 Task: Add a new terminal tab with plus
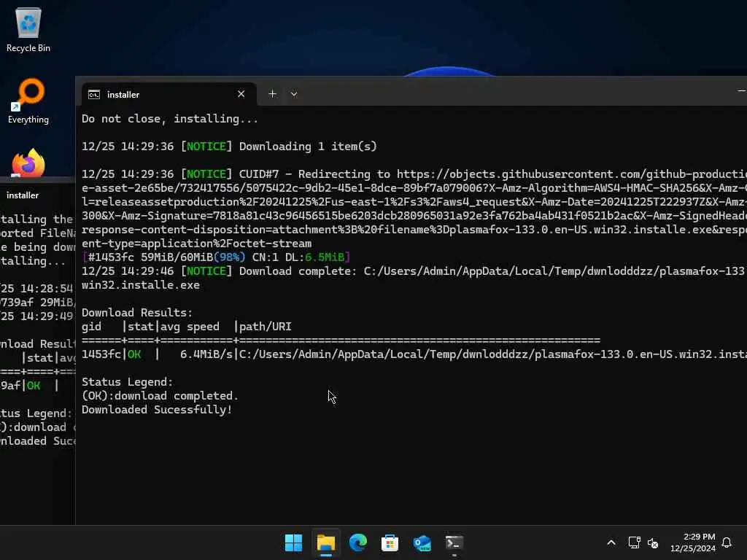[272, 94]
